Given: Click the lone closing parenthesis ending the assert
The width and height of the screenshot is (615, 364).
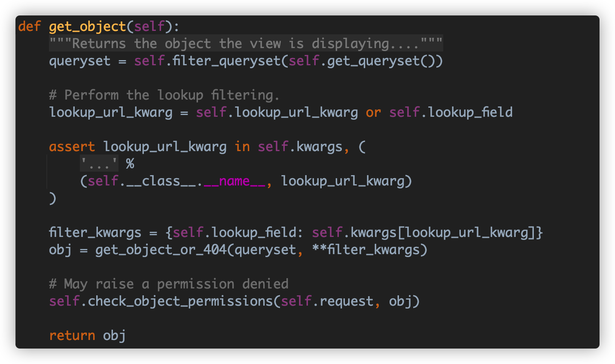Looking at the screenshot, I should click(52, 198).
